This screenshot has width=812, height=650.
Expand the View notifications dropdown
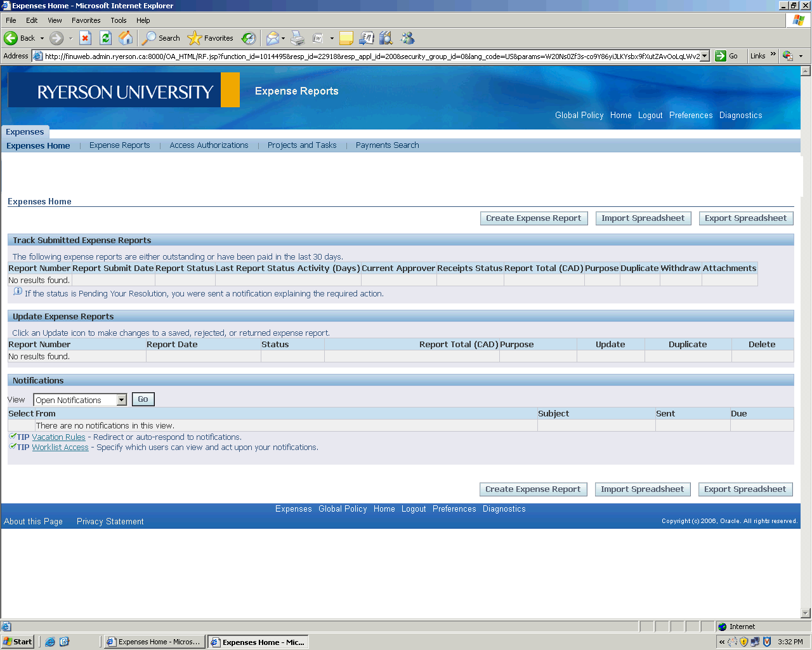pos(122,400)
